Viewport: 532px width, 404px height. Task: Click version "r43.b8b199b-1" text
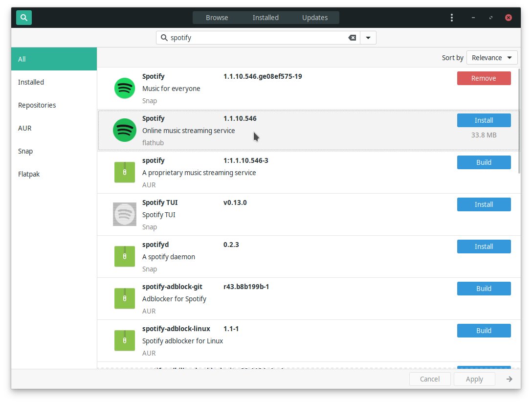[x=246, y=287]
